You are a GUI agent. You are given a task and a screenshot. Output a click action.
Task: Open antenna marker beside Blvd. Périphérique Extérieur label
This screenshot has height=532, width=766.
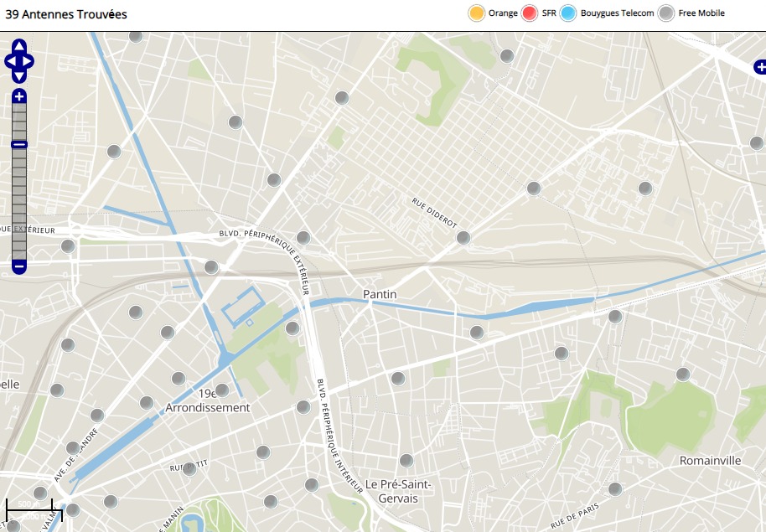pos(303,238)
